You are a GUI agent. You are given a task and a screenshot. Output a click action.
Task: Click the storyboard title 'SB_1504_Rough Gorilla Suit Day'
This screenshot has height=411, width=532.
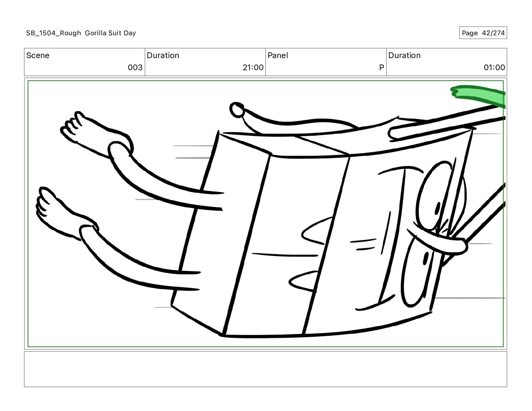click(x=81, y=33)
